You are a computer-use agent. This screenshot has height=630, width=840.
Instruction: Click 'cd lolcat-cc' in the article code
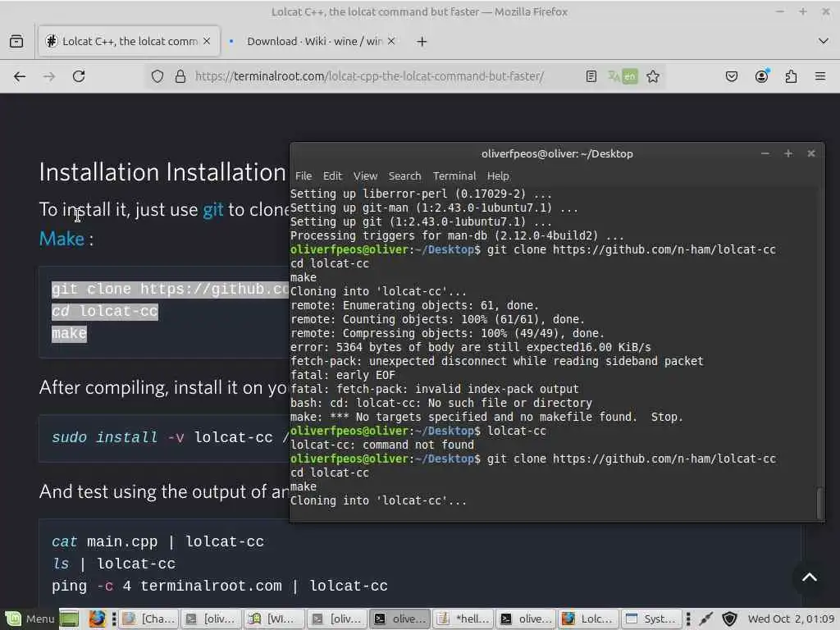(x=105, y=311)
